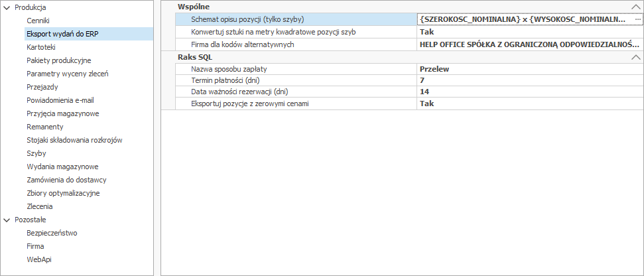
Task: Open Stojaki składowania rozkrojów settings
Action: pyautogui.click(x=74, y=140)
